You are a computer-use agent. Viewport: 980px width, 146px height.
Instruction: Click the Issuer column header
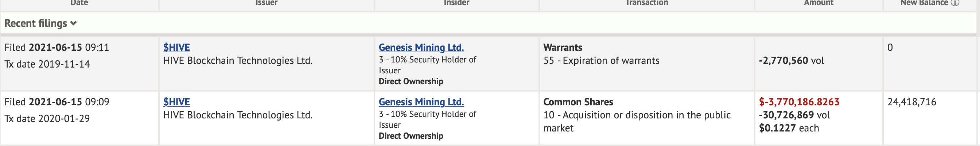266,3
